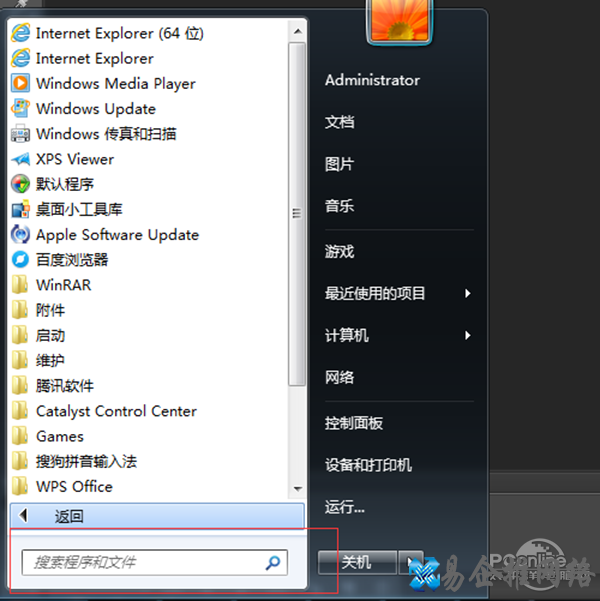Open the 文档 library
The image size is (600, 601).
(x=339, y=122)
